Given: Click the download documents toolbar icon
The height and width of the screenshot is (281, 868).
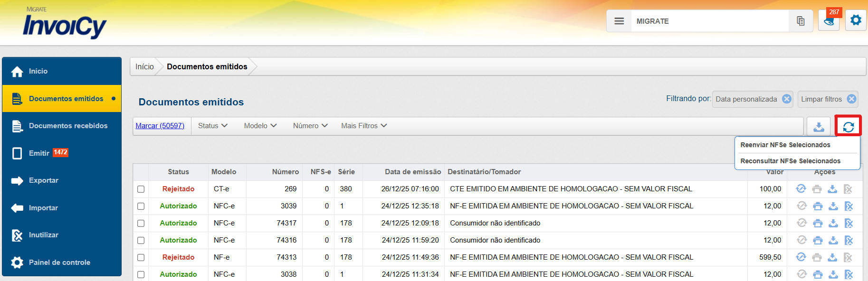Looking at the screenshot, I should pyautogui.click(x=819, y=126).
